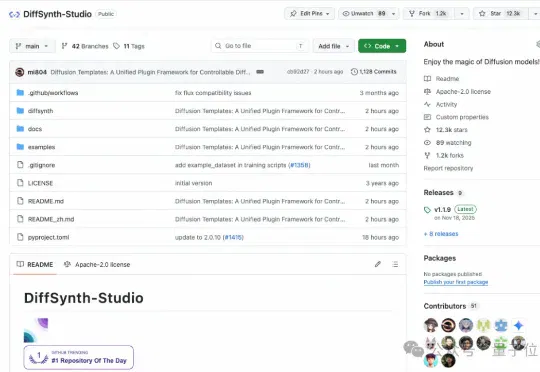Open the 'initial version' commit message
540x372 pixels.
tap(194, 183)
